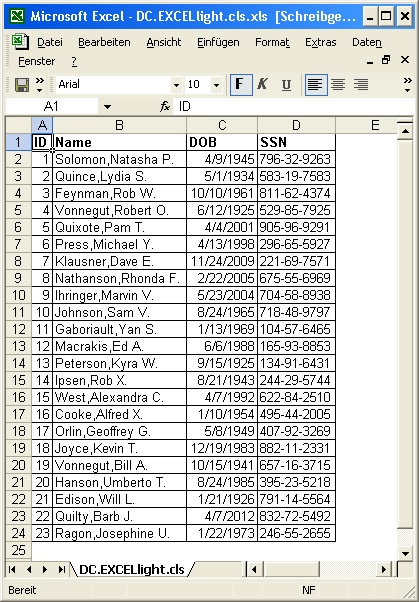Screen dimensions: 419x602
Task: Click the vertical scrollbar down arrow
Action: (x=405, y=554)
